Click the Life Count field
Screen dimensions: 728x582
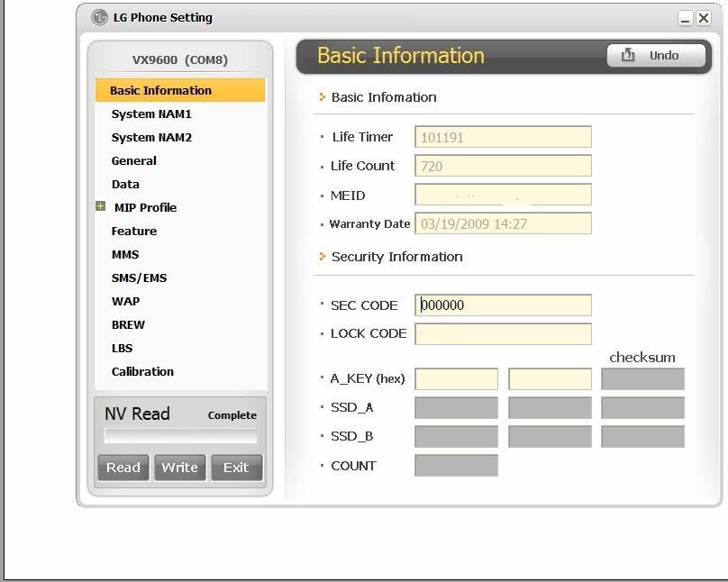coord(503,166)
